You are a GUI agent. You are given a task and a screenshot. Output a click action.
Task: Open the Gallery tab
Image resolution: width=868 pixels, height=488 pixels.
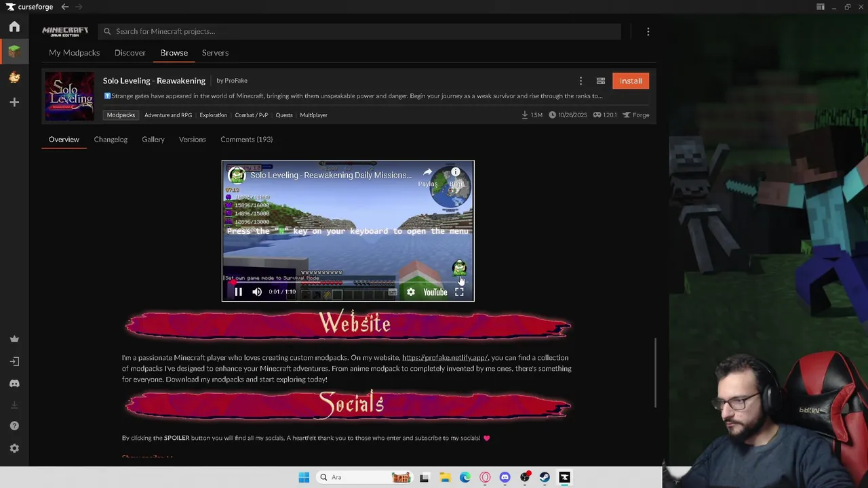pyautogui.click(x=153, y=140)
